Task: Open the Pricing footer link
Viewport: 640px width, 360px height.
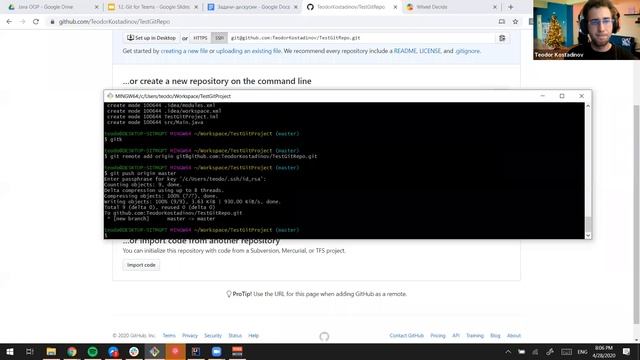Action: [438, 336]
